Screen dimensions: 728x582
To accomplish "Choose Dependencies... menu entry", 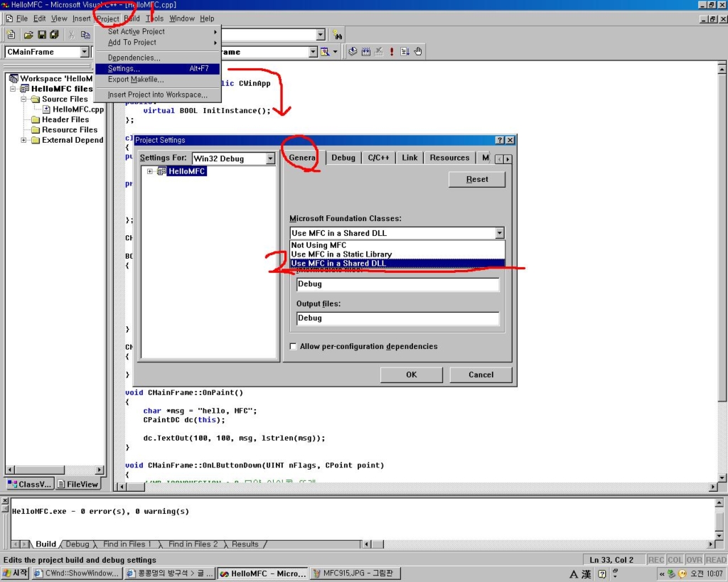I will pyautogui.click(x=158, y=58).
